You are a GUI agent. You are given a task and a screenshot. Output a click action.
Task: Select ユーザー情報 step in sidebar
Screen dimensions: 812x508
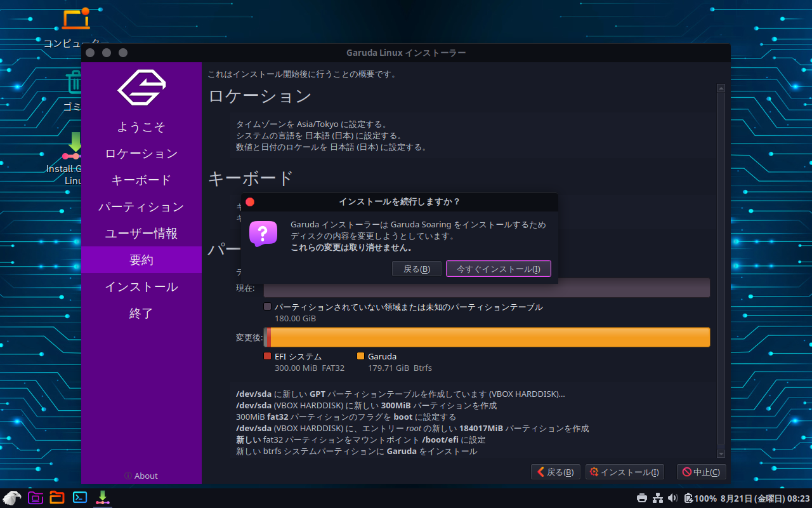click(x=141, y=234)
